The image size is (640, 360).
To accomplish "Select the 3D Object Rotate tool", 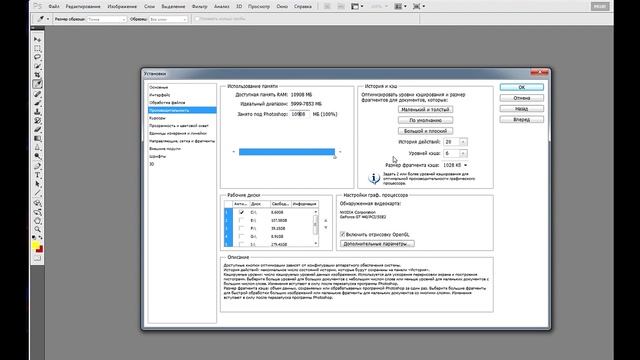I will tap(37, 203).
